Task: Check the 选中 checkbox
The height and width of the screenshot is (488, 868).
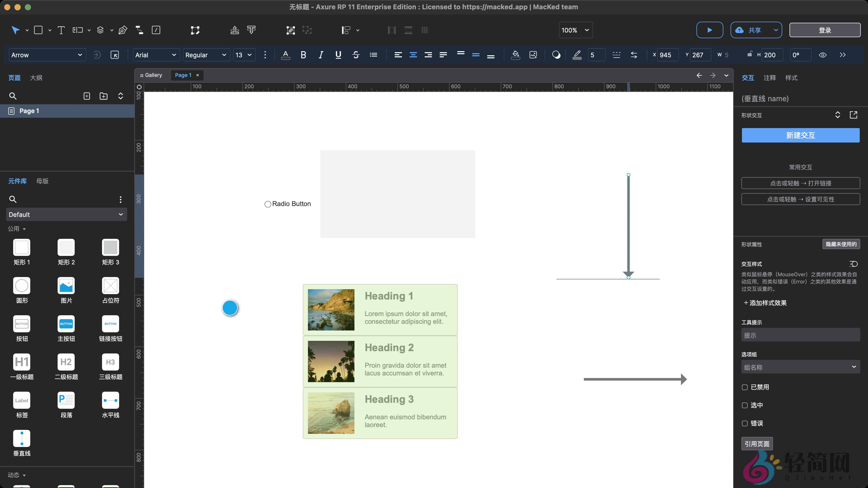Action: coord(745,405)
